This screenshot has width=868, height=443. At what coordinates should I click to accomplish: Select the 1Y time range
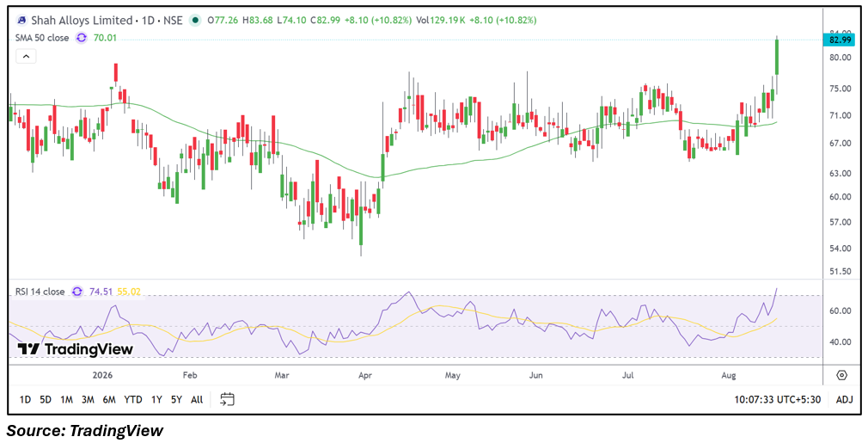pos(156,399)
